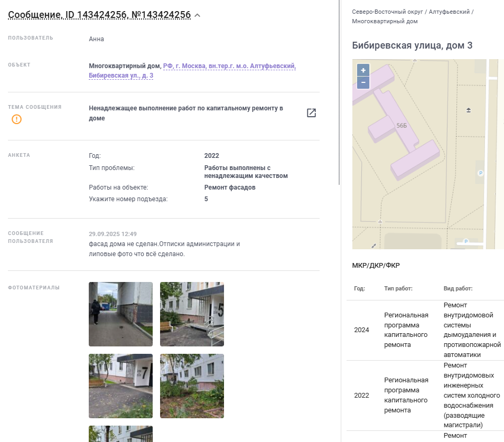Click the parking icon at map right
Image resolution: width=504 pixels, height=442 pixels.
tap(481, 173)
